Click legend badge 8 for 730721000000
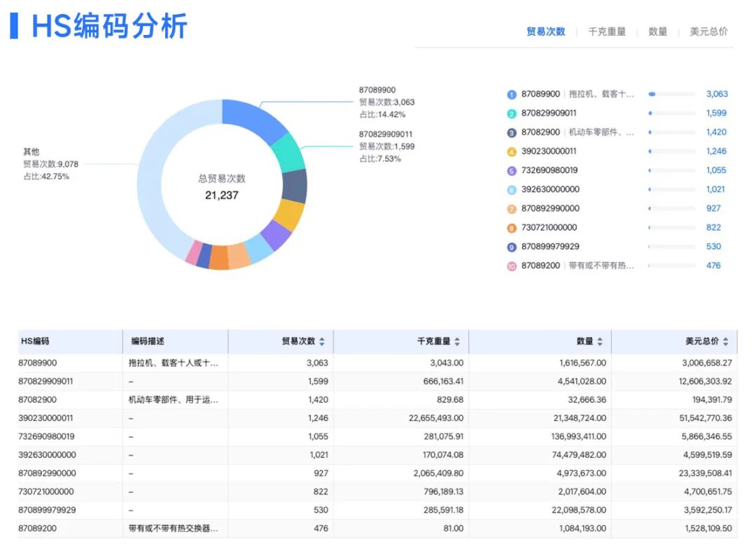Viewport: 756px width, 547px height. pyautogui.click(x=512, y=228)
